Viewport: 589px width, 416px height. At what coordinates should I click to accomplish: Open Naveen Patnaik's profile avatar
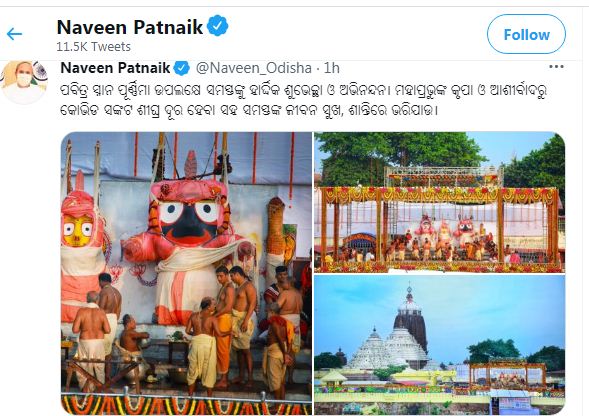pyautogui.click(x=24, y=82)
